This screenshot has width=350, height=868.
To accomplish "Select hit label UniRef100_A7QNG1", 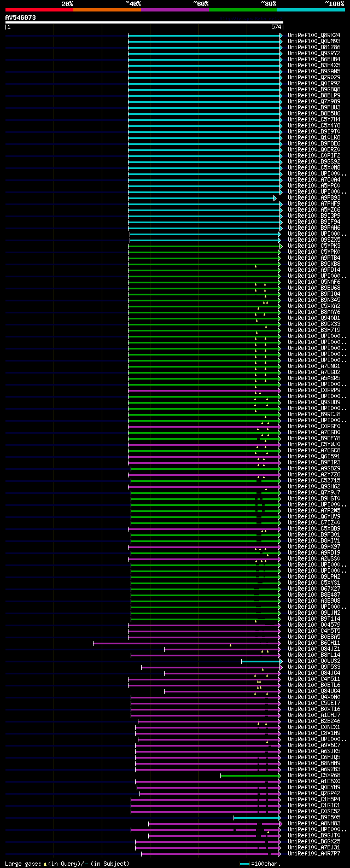I will pos(315,366).
